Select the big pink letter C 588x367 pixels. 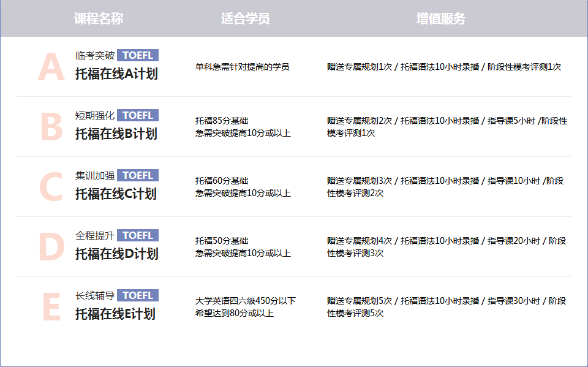[x=51, y=187]
